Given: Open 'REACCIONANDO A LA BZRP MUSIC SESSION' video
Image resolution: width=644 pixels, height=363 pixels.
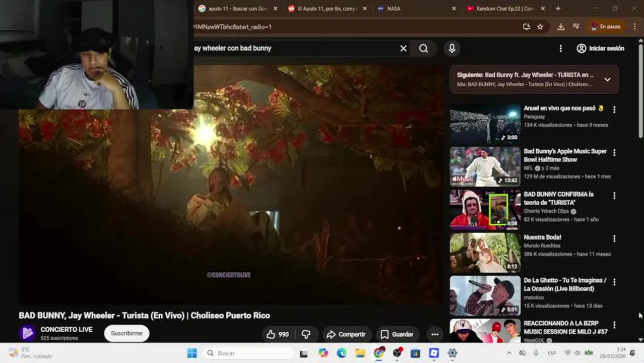Looking at the screenshot, I should click(x=485, y=331).
